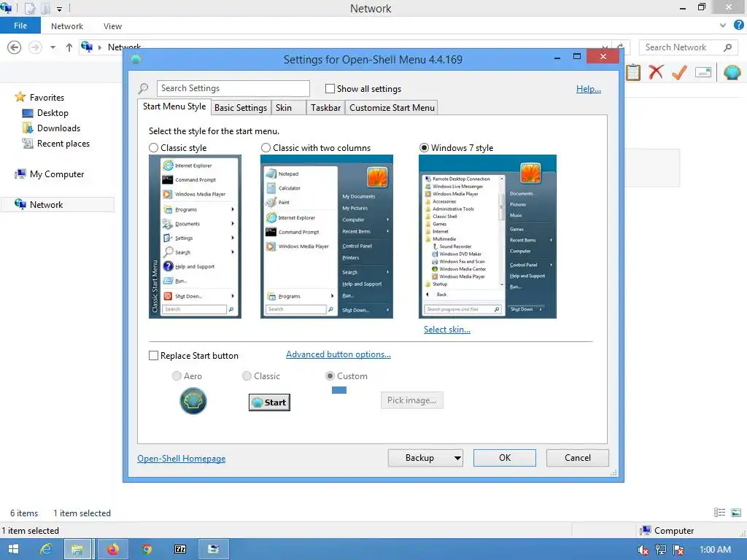Click the muted volume tray icon
The width and height of the screenshot is (747, 560).
(643, 550)
